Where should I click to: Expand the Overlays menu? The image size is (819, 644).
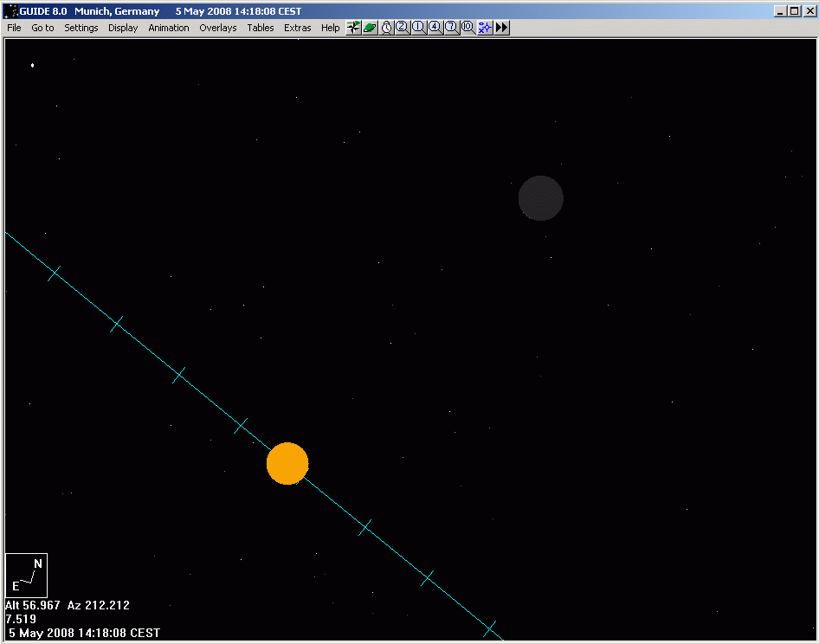tap(218, 28)
